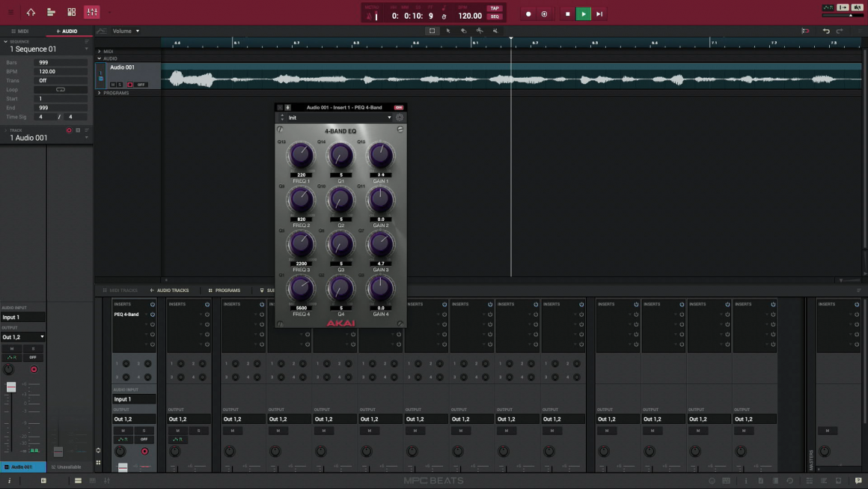Switch to the channel mixer view icon
The width and height of the screenshot is (868, 489).
pos(91,12)
